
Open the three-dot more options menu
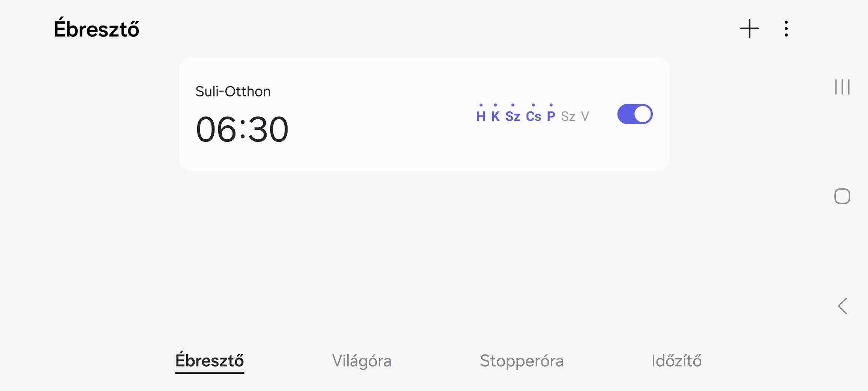pyautogui.click(x=786, y=29)
